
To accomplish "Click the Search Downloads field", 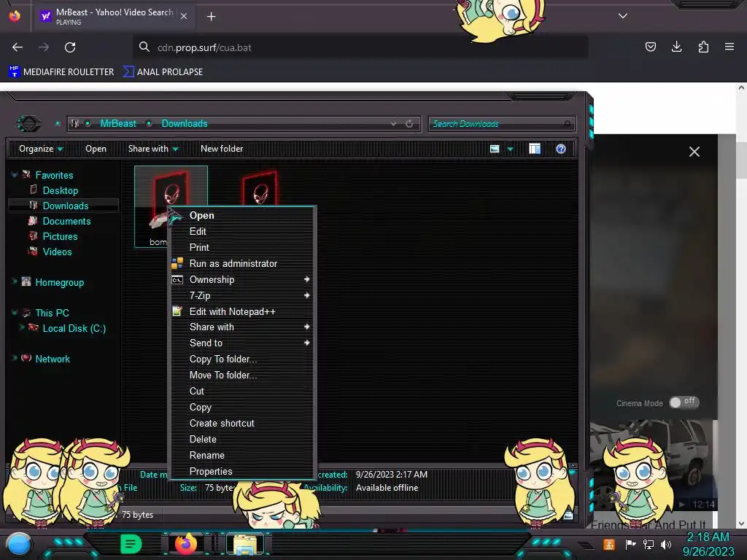I will point(502,124).
